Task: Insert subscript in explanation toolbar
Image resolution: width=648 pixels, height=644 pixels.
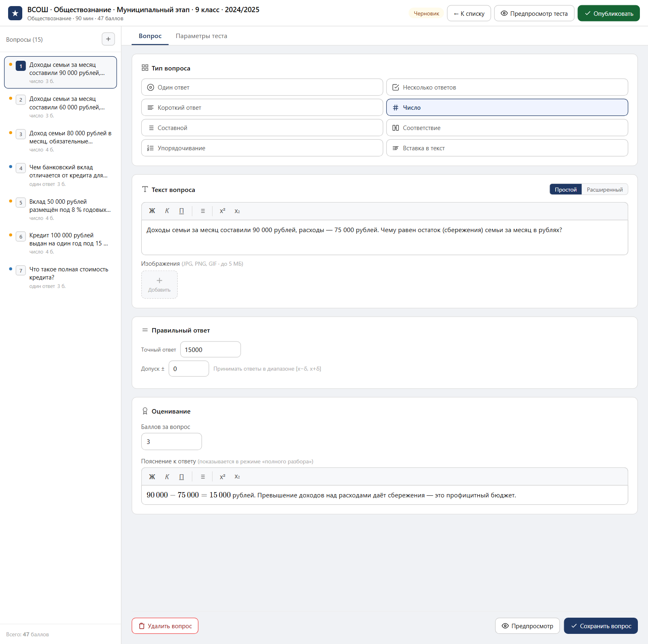Action: (237, 477)
